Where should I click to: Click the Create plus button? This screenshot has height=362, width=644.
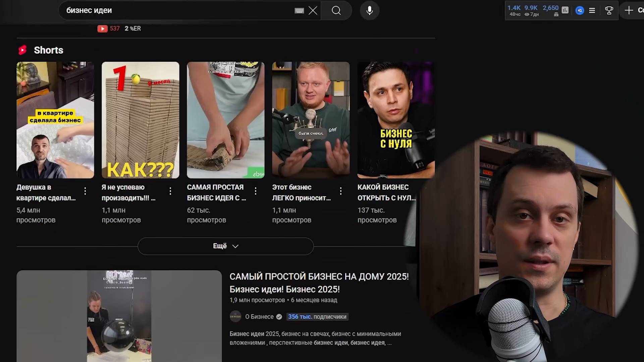click(629, 10)
